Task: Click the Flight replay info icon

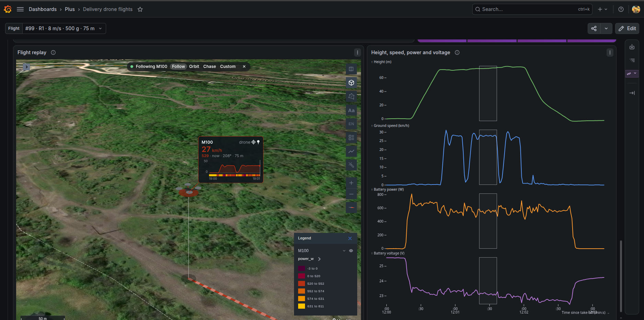Action: (53, 52)
